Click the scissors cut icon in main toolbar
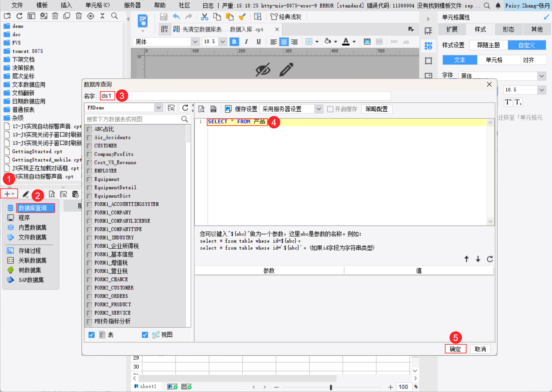Viewport: 552px width, 392px height. pos(204,17)
